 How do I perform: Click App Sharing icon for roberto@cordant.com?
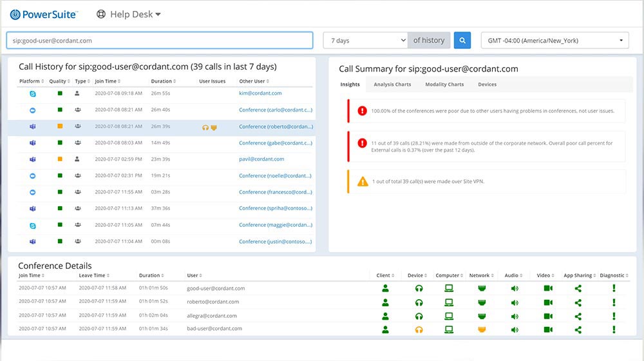(x=578, y=302)
